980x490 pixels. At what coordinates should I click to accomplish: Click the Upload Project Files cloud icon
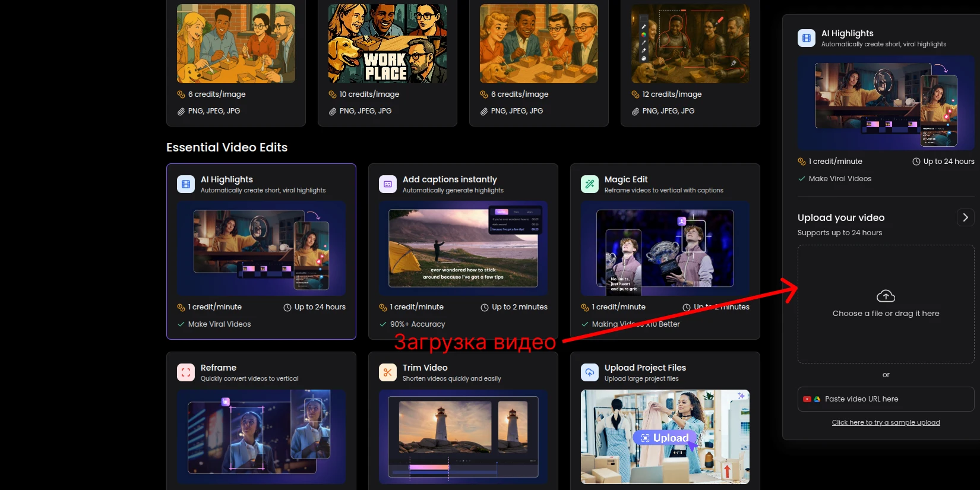point(590,372)
